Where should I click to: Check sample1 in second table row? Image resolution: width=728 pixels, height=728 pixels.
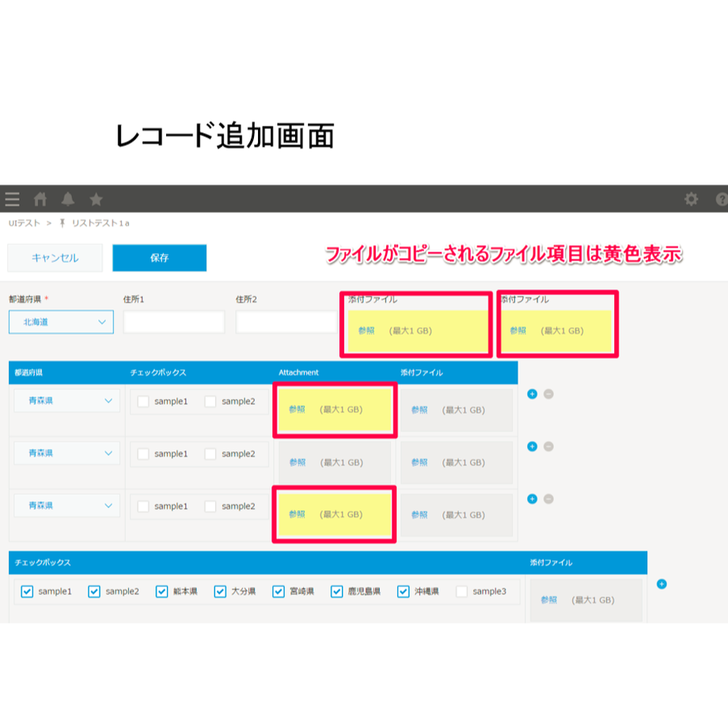pyautogui.click(x=143, y=453)
